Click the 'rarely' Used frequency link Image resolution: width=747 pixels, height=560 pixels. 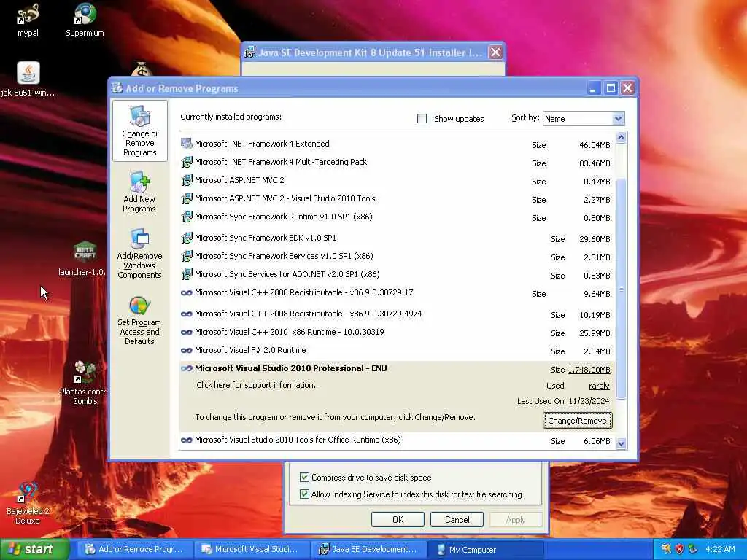click(x=599, y=386)
